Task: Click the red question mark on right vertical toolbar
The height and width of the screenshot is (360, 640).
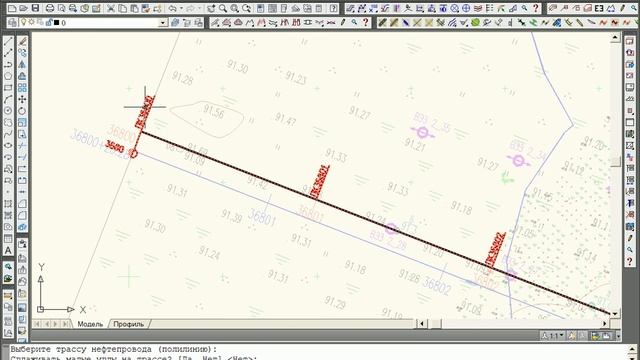Action: (630, 261)
